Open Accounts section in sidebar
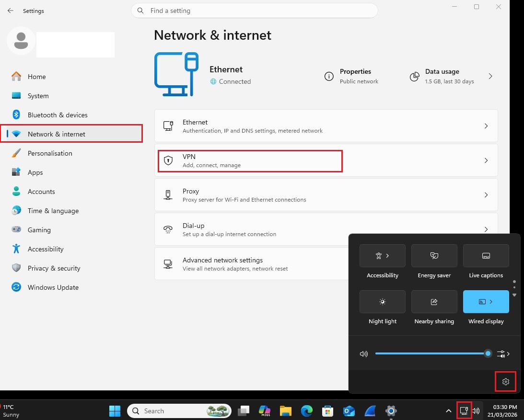This screenshot has width=524, height=420. tap(71, 192)
